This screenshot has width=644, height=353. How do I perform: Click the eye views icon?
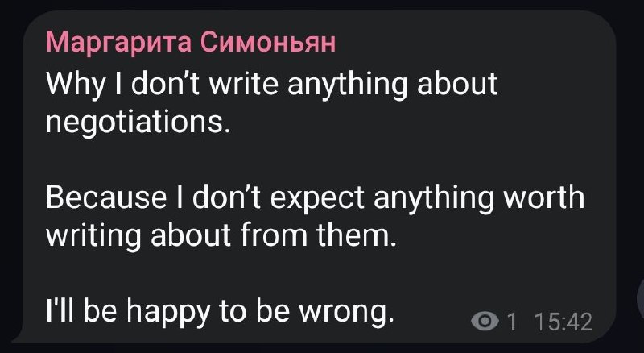[485, 322]
